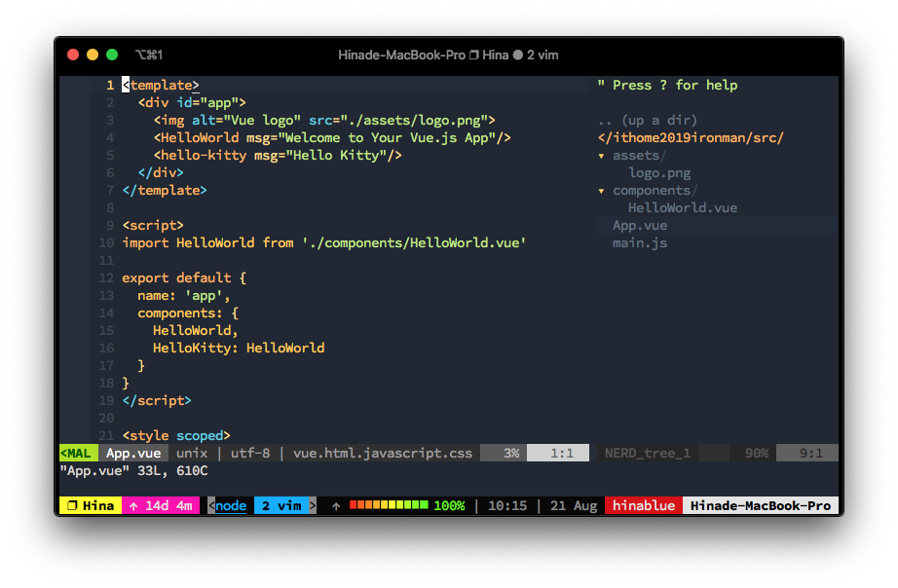This screenshot has width=898, height=588.
Task: Click components: { on line 14
Action: pyautogui.click(x=188, y=313)
